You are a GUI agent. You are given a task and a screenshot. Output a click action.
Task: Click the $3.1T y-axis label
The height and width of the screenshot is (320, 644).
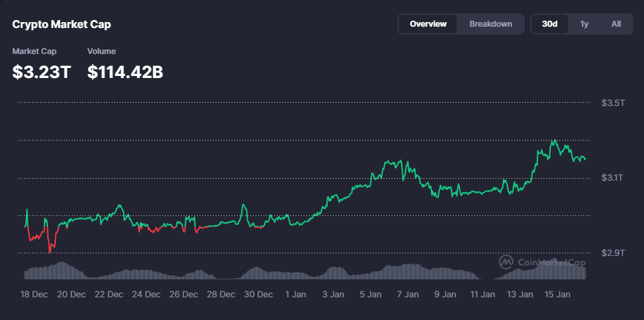[x=613, y=178]
